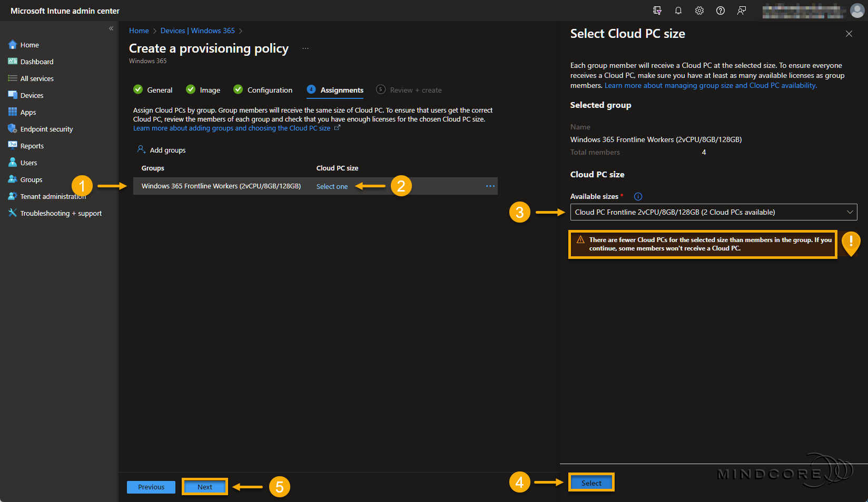The height and width of the screenshot is (502, 868).
Task: Click the info icon next to Available sizes
Action: coord(638,197)
